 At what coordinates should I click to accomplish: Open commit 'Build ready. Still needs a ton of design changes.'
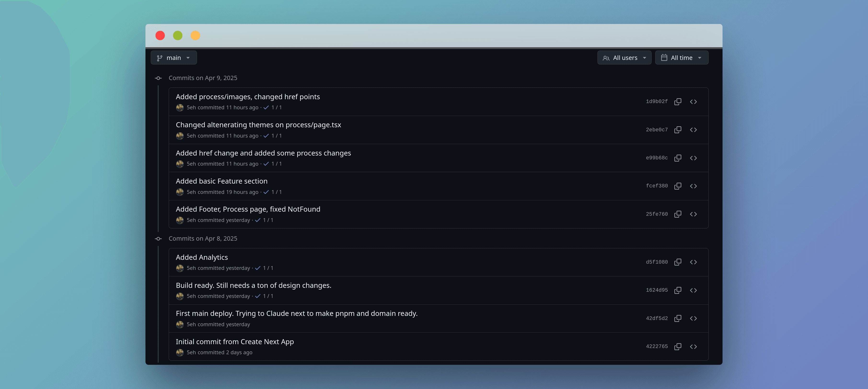click(x=253, y=285)
